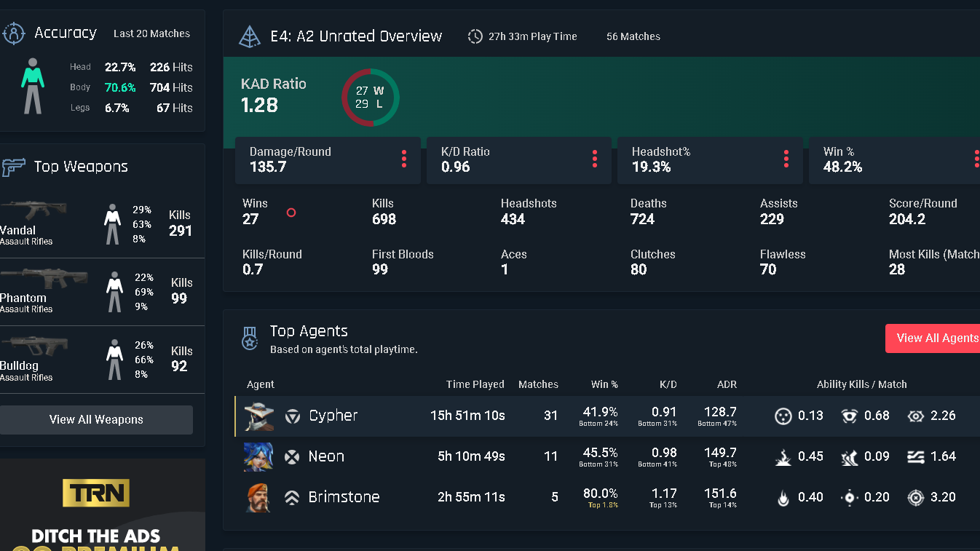
Task: Open K/D Ratio options menu dots
Action: (595, 159)
